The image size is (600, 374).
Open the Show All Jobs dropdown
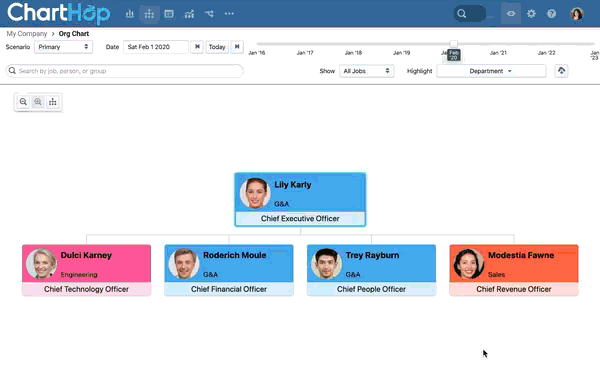pos(366,71)
